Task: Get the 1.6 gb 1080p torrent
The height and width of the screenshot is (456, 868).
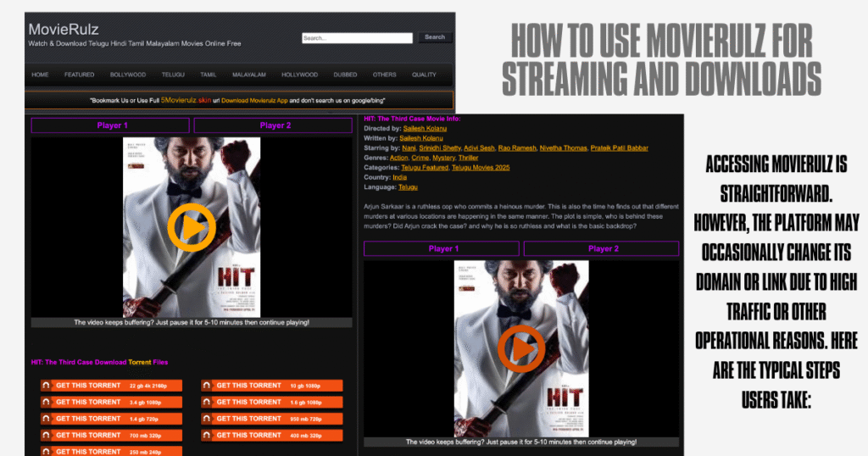Action: click(272, 403)
